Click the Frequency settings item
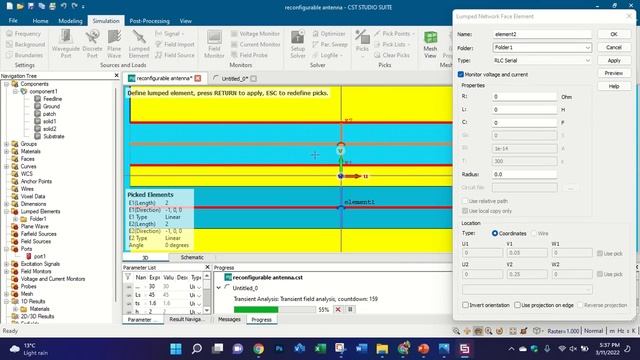 coord(24,33)
